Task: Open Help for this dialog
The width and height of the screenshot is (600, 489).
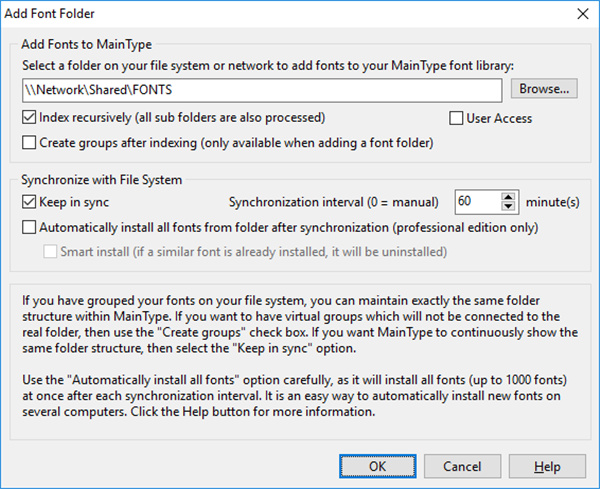Action: (x=547, y=466)
